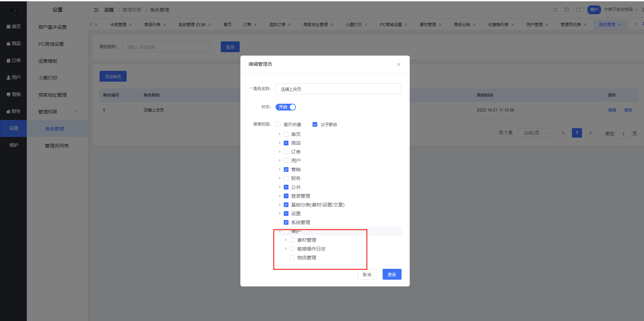644x321 pixels.
Task: Close the 素材管理 tab
Action: [440, 24]
